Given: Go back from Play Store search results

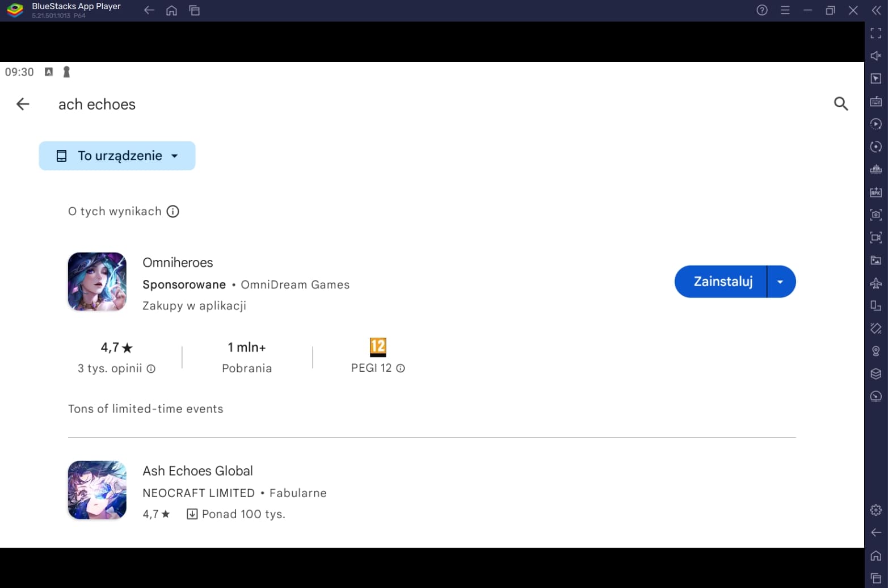Looking at the screenshot, I should [x=23, y=104].
